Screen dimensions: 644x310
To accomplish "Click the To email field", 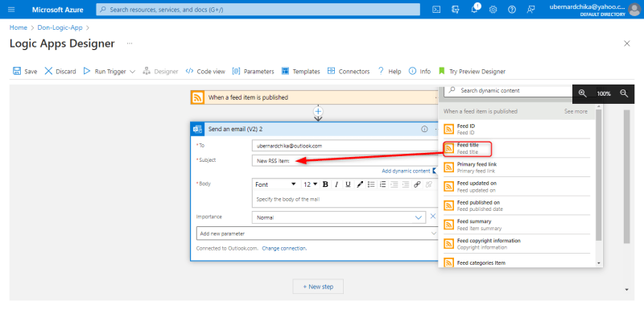I will tap(345, 146).
